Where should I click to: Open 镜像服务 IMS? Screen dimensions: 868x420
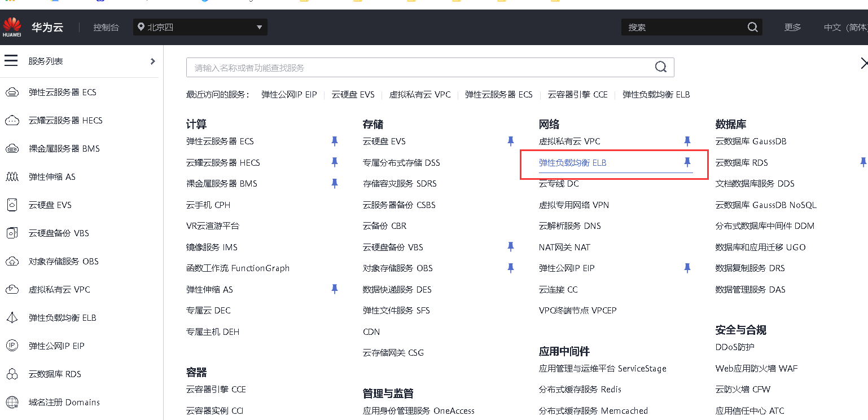pos(212,247)
